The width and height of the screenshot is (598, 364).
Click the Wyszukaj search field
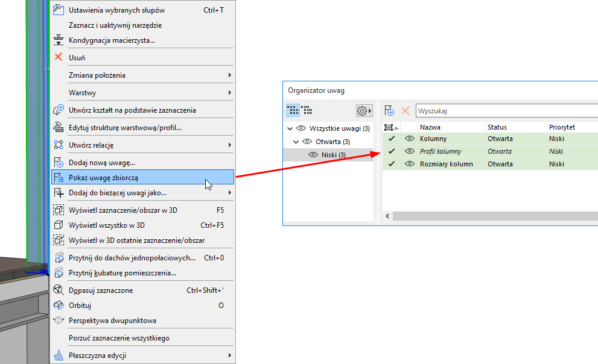coord(507,111)
